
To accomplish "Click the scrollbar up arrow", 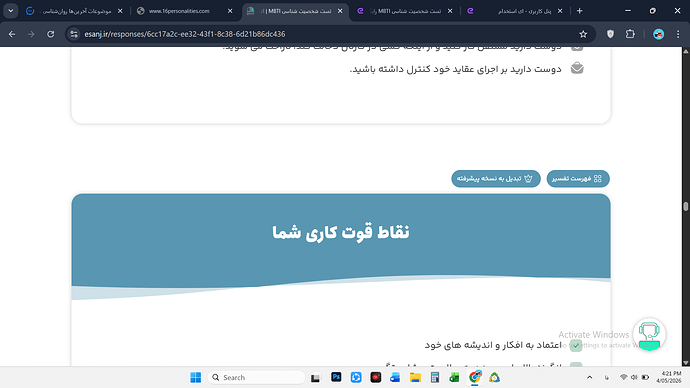I will coord(685,51).
